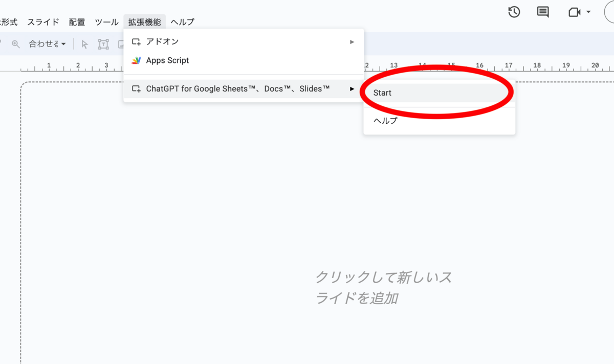This screenshot has height=364, width=614.
Task: Select the text box tool
Action: tap(104, 44)
